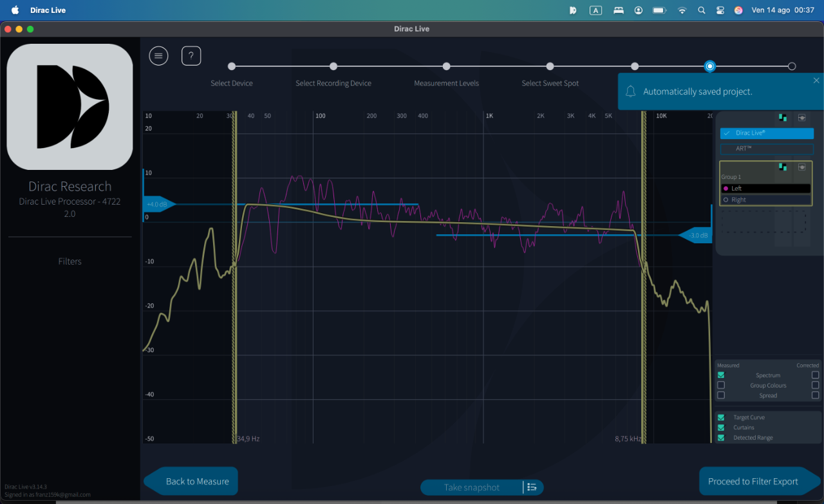
Task: Click the target curve icon above Dirac Live
Action: [802, 118]
